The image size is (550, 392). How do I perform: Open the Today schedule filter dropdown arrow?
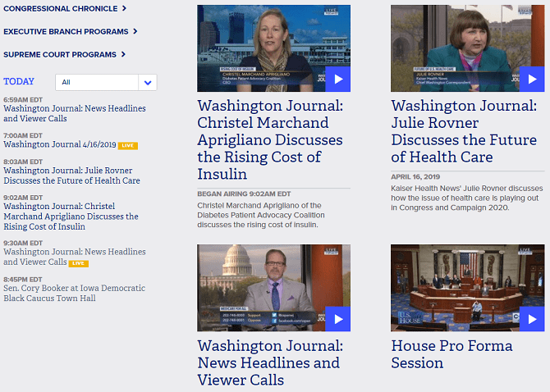tap(148, 83)
